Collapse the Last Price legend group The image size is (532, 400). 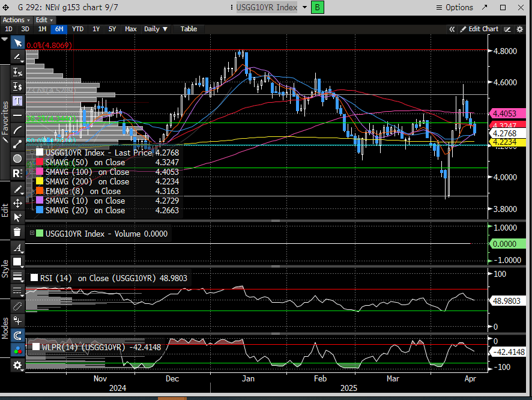(x=31, y=153)
